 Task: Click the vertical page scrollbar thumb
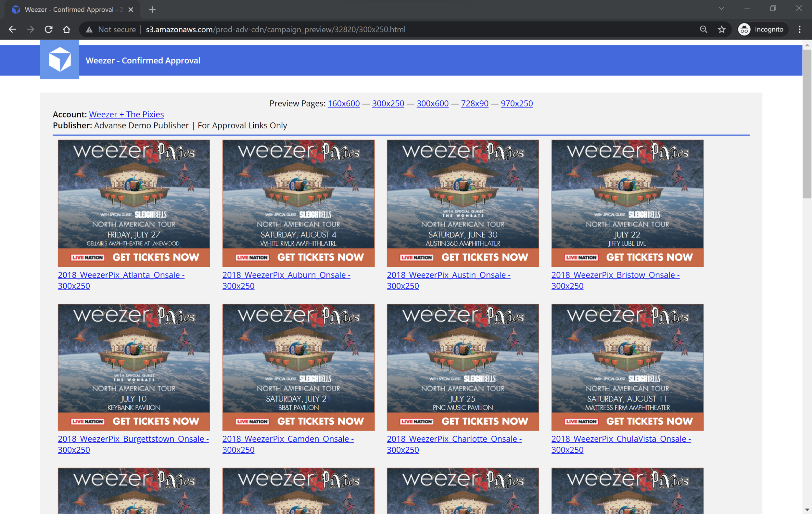pos(807,125)
